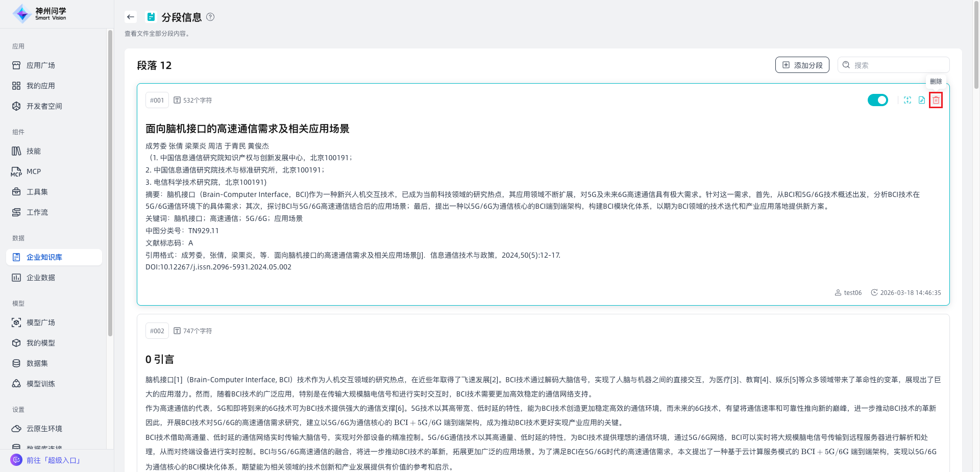Open 模型训练 from the sidebar
The image size is (980, 472).
(x=54, y=384)
